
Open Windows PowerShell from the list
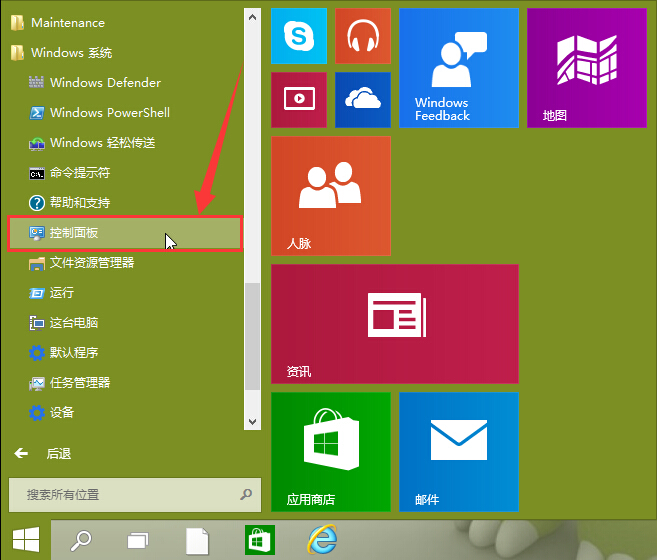109,113
